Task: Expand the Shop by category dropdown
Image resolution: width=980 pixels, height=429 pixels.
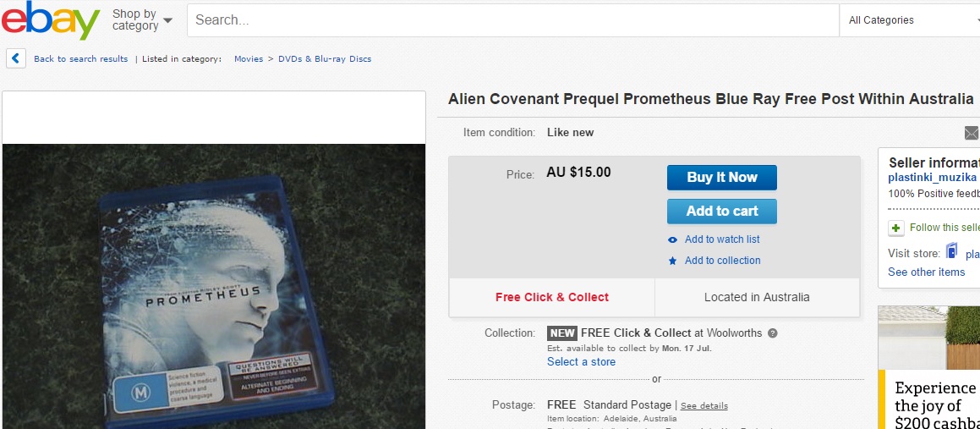Action: (x=142, y=19)
